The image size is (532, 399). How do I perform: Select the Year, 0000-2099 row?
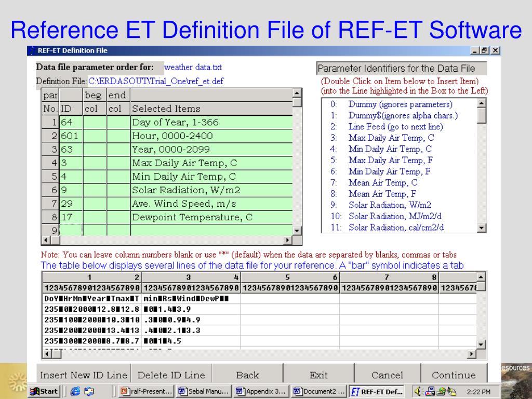211,149
